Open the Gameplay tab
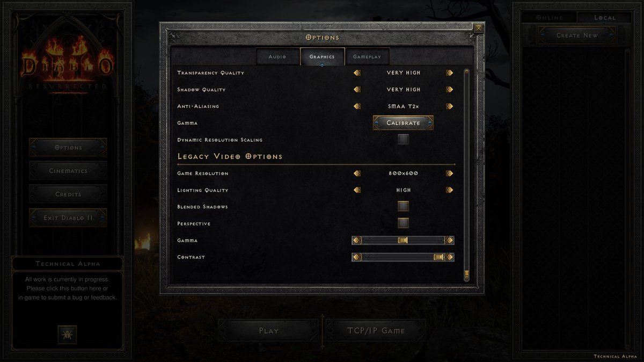This screenshot has height=362, width=644. tap(367, 56)
